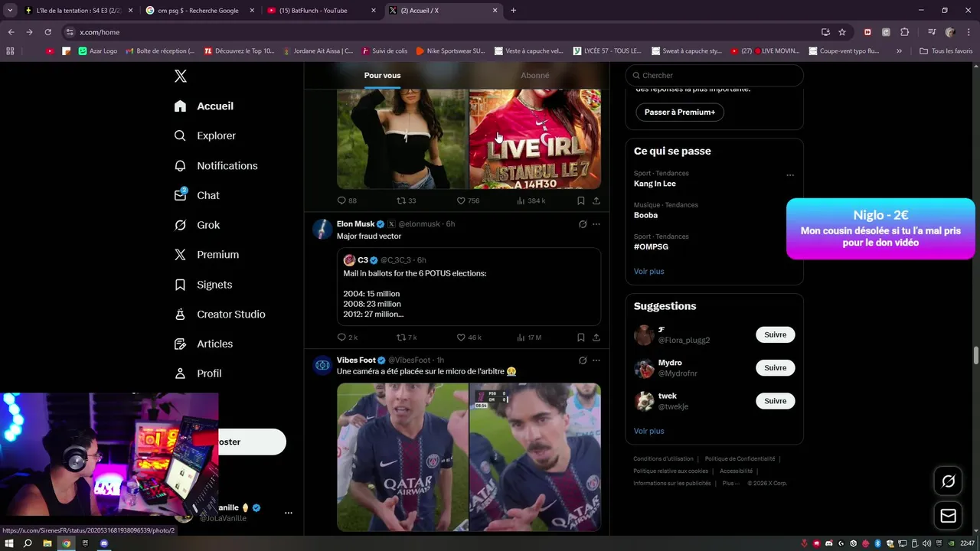Follow @Flora_plugg2 with Suivre button
The width and height of the screenshot is (980, 551).
775,334
